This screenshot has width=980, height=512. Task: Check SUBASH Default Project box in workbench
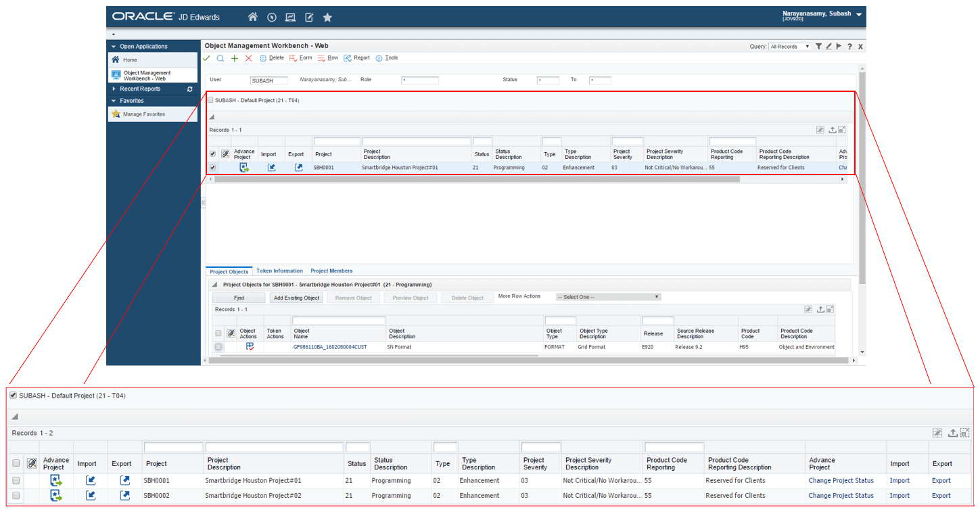pyautogui.click(x=210, y=100)
